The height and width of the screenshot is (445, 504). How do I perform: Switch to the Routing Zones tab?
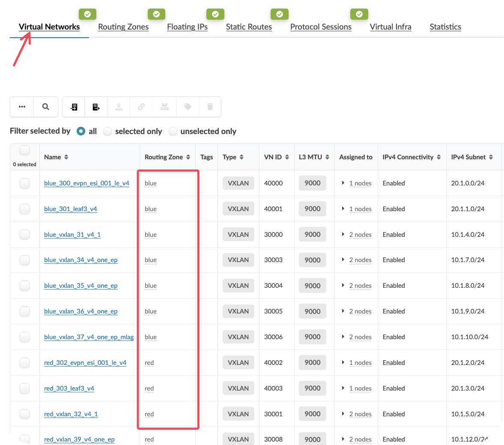123,27
